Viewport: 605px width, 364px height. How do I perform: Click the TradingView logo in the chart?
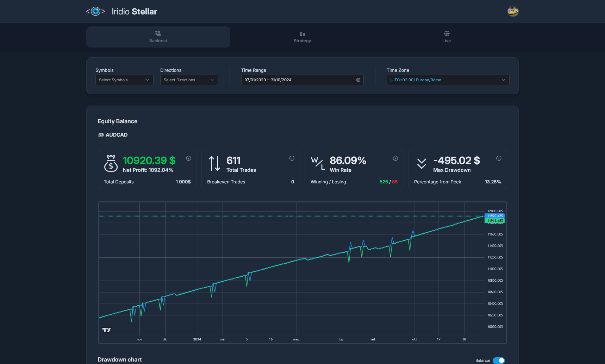point(106,330)
